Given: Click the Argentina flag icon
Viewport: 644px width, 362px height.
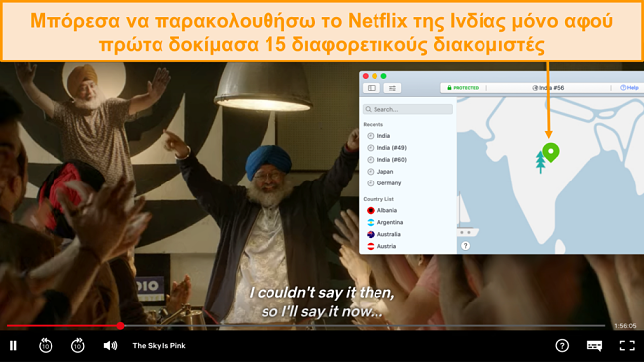Looking at the screenshot, I should (371, 222).
